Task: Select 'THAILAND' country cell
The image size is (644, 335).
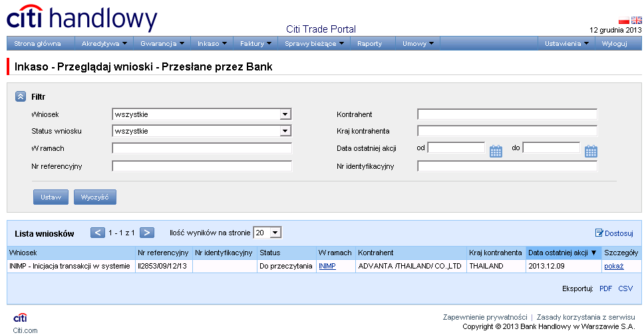Action: click(x=496, y=266)
